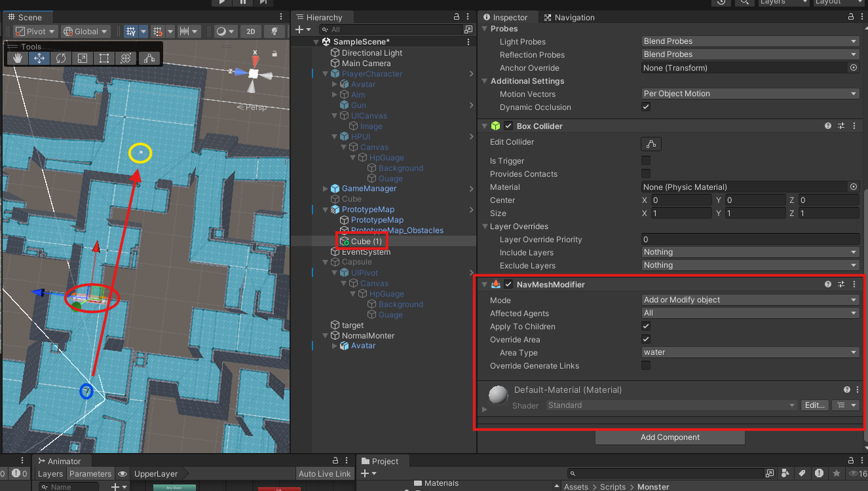The image size is (868, 491).
Task: Open Area Type water dropdown
Action: [x=751, y=352]
